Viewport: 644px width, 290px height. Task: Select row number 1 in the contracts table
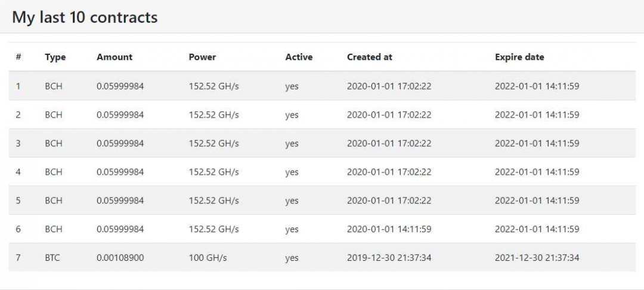tap(18, 86)
